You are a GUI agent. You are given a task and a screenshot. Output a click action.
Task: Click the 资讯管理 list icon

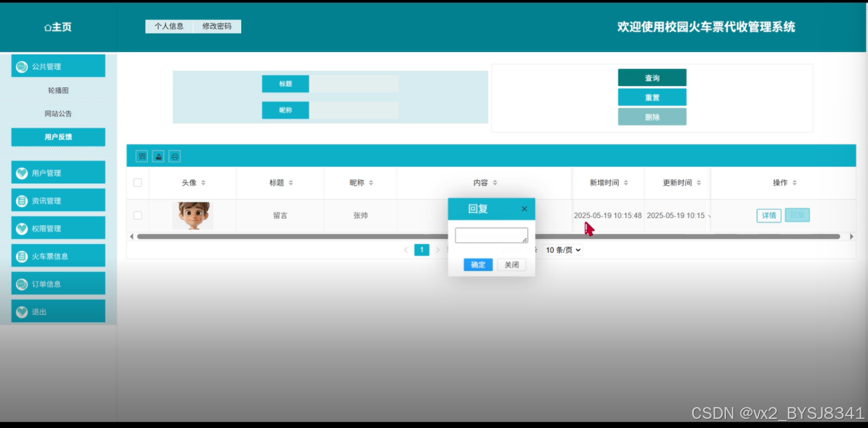pos(22,201)
